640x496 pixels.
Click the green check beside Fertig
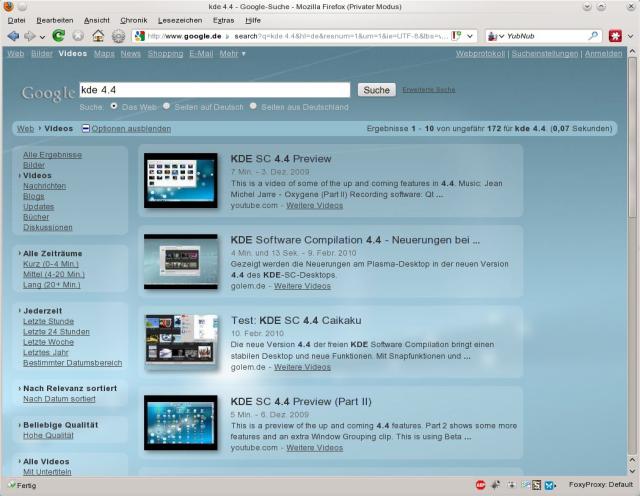coord(12,485)
